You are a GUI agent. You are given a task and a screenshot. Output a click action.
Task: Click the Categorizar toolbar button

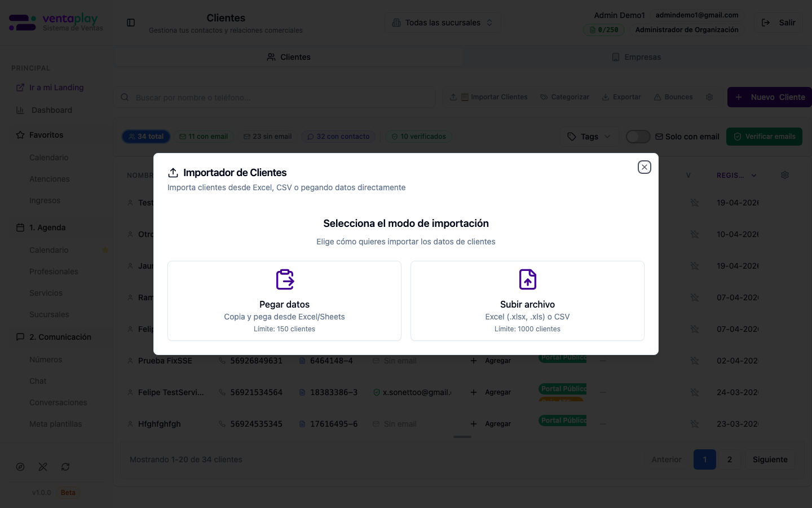pyautogui.click(x=564, y=97)
